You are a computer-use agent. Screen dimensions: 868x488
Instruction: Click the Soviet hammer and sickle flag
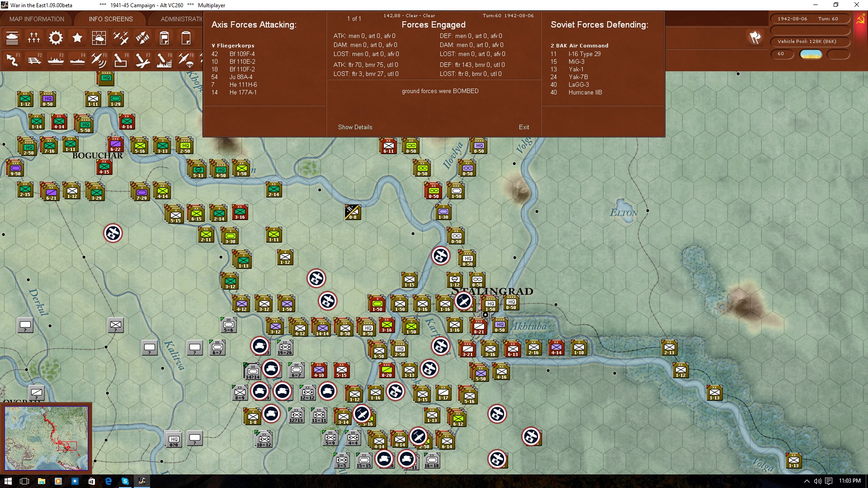(x=860, y=19)
